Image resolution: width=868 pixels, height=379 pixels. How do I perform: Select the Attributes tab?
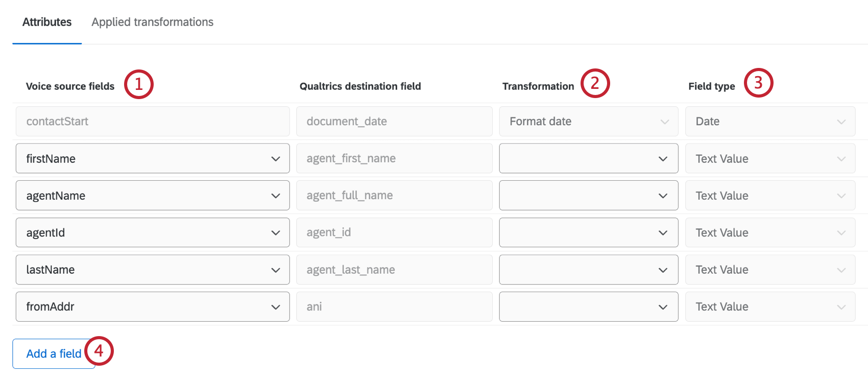tap(47, 22)
